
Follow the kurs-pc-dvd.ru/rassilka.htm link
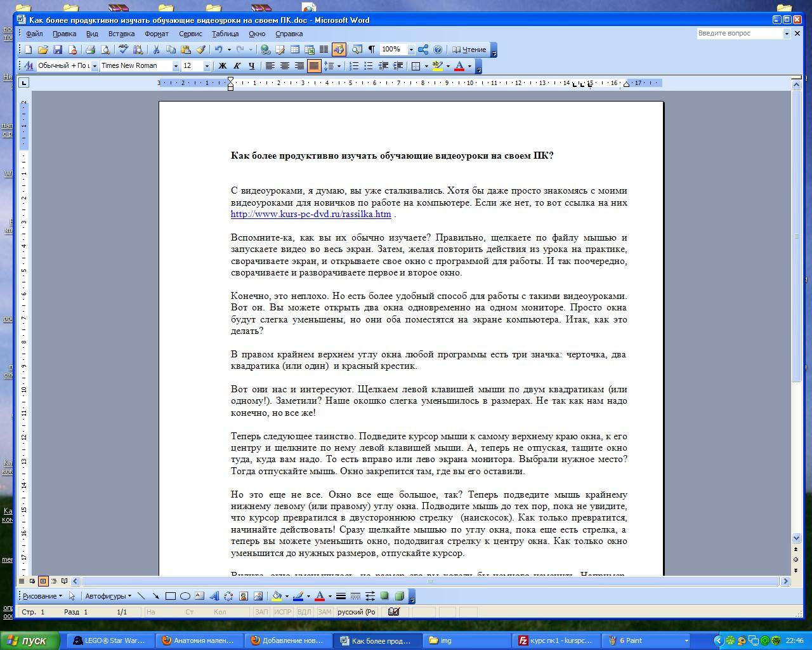[311, 214]
